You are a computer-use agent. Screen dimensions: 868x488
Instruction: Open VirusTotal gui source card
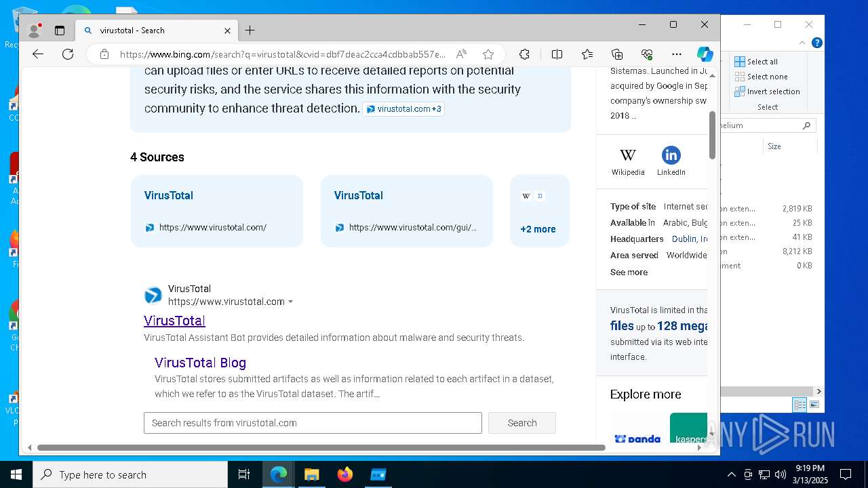(407, 211)
